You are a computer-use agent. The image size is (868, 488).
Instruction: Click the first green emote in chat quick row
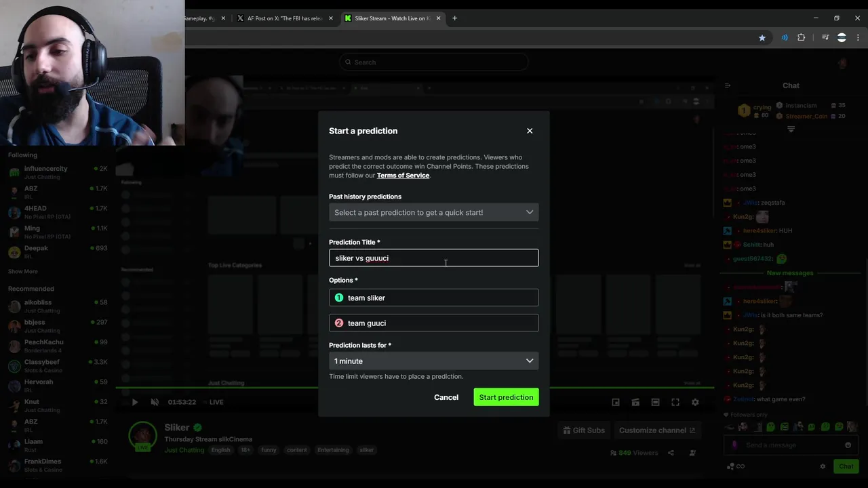point(770,427)
